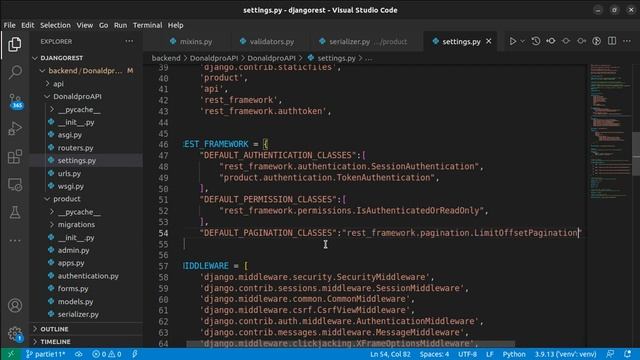Select Python language mode
This screenshot has width=640, height=360.
(514, 354)
